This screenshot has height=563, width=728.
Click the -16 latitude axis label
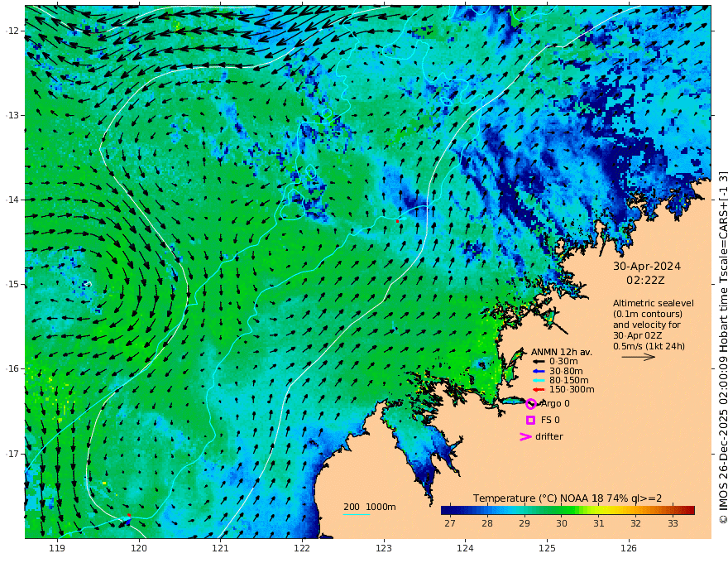click(x=12, y=368)
